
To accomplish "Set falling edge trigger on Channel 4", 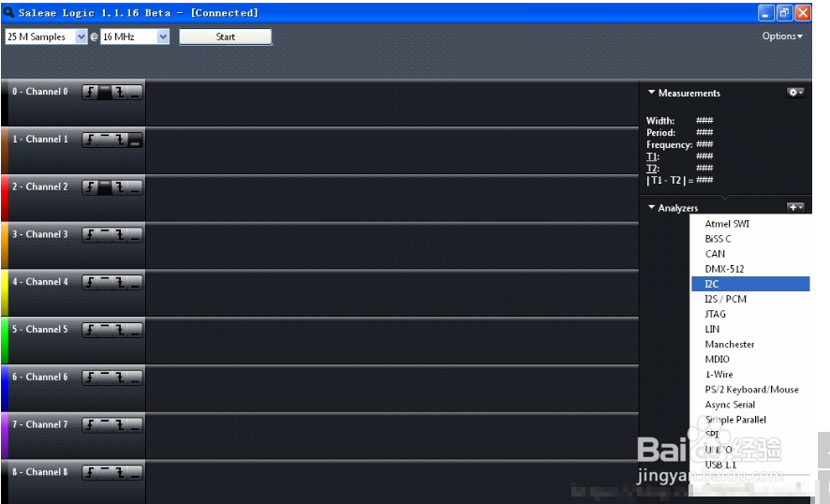I will [x=120, y=283].
